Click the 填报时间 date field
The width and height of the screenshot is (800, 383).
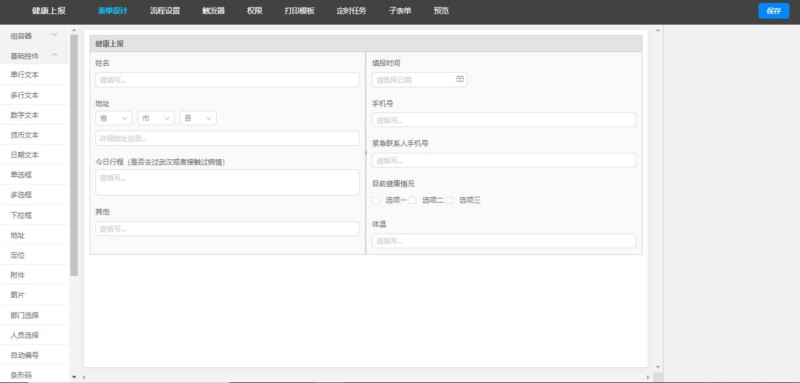tap(419, 80)
